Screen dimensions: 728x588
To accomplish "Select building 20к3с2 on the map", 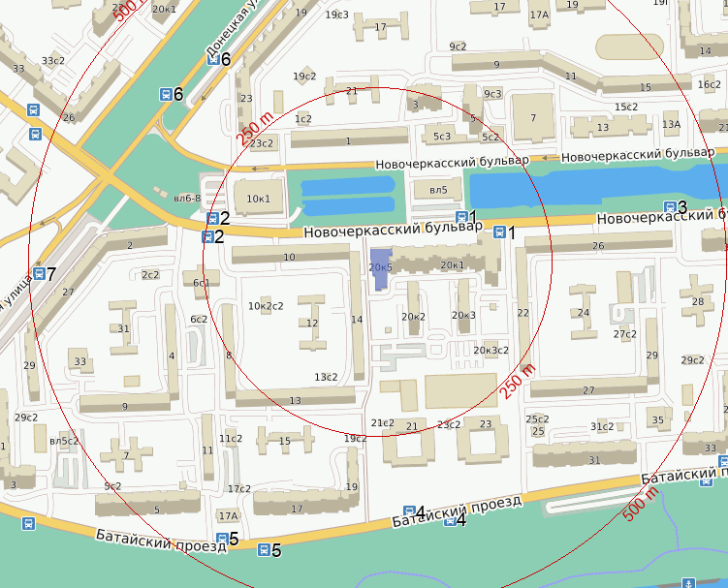I will tap(491, 350).
